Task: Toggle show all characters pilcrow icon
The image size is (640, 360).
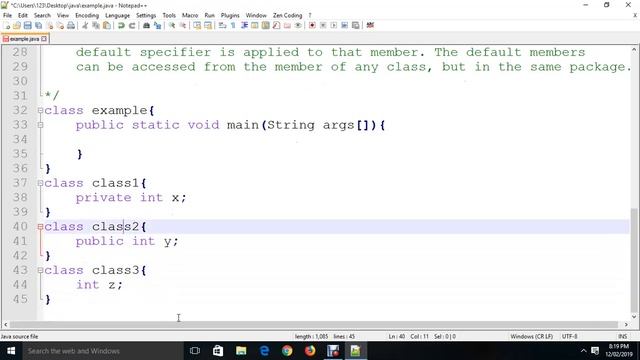Action: pyautogui.click(x=233, y=25)
